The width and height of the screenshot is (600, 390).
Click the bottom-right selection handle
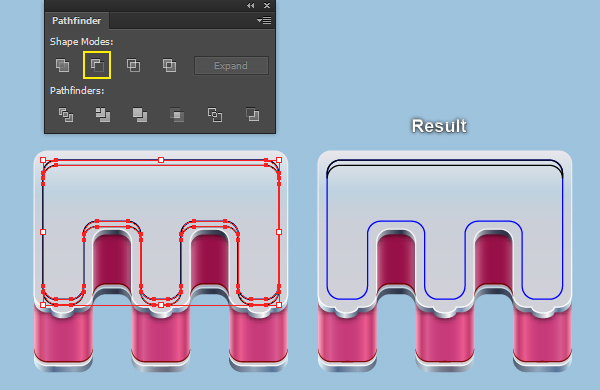coord(279,305)
